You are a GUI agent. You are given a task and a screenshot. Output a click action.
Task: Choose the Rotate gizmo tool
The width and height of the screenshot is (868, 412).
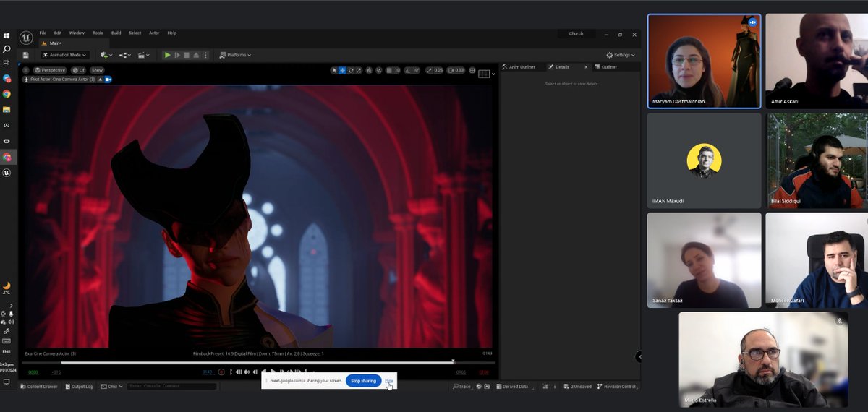[x=351, y=70]
